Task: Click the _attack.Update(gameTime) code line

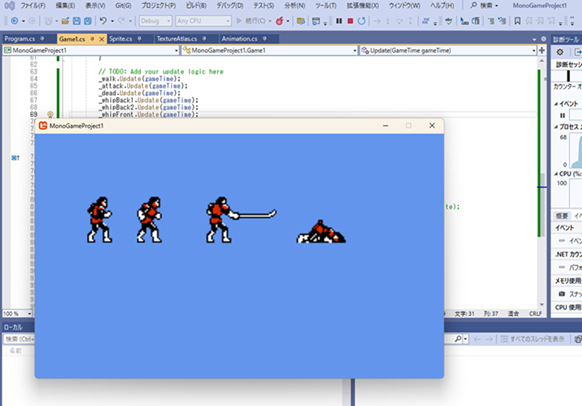Action: coord(143,86)
